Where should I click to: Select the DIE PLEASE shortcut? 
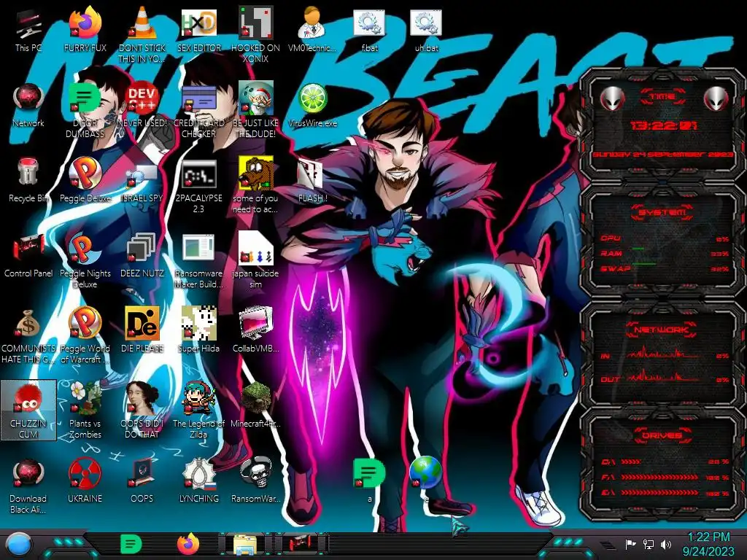point(142,323)
